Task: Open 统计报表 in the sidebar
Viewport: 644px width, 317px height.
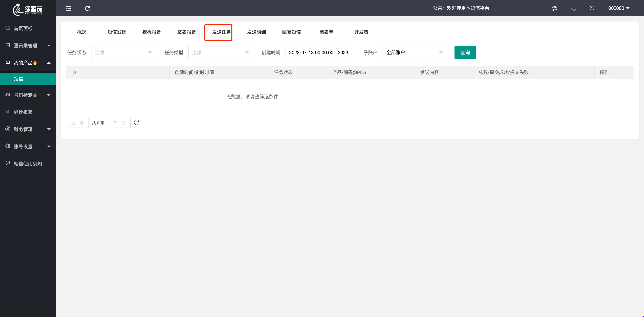Action: [x=23, y=112]
